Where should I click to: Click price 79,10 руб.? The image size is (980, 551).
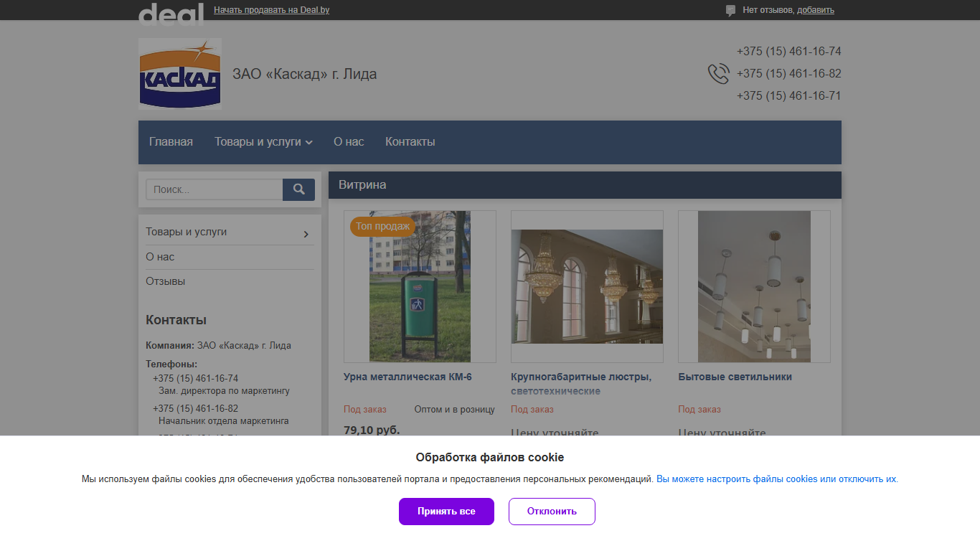[372, 430]
